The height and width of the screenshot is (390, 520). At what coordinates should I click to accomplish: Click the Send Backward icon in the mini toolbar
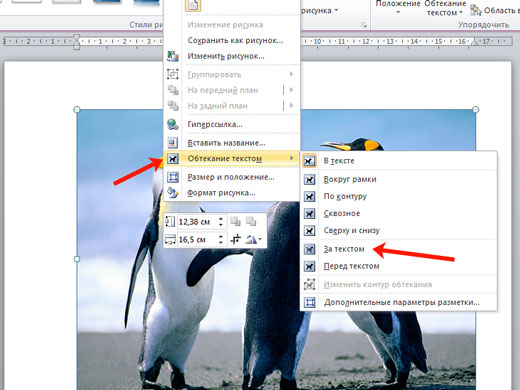[251, 221]
